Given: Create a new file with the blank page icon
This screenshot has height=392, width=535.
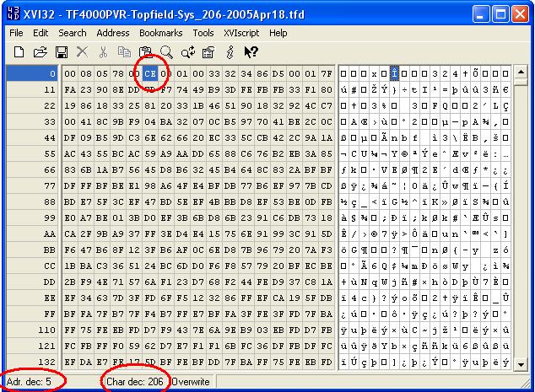Looking at the screenshot, I should pos(19,52).
